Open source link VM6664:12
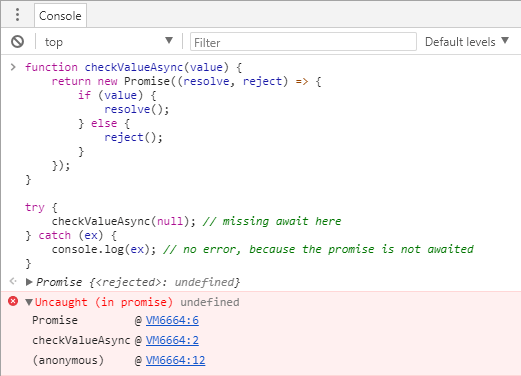 point(175,360)
